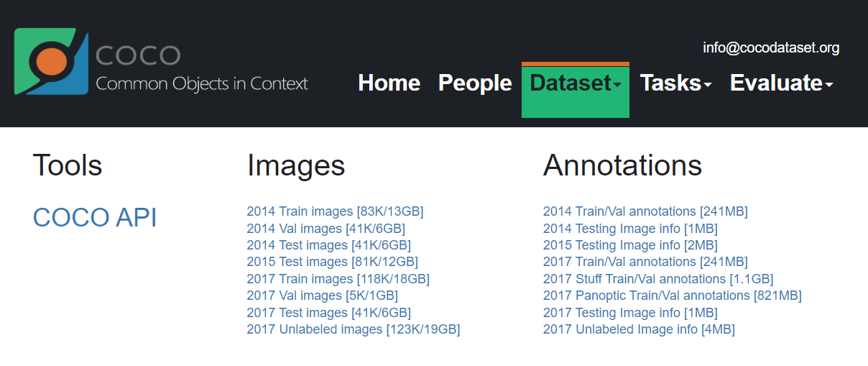Open the People page
Viewport: 868px width, 366px height.
coord(475,83)
